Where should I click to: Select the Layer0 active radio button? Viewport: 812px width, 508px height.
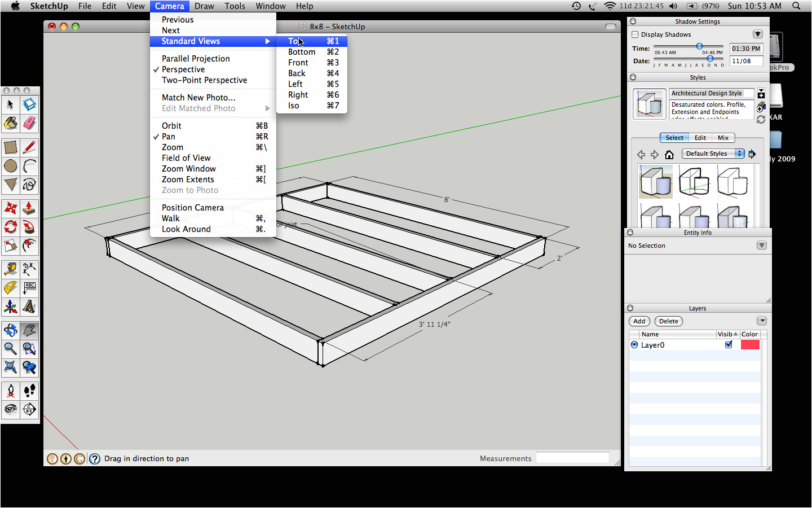click(x=634, y=345)
